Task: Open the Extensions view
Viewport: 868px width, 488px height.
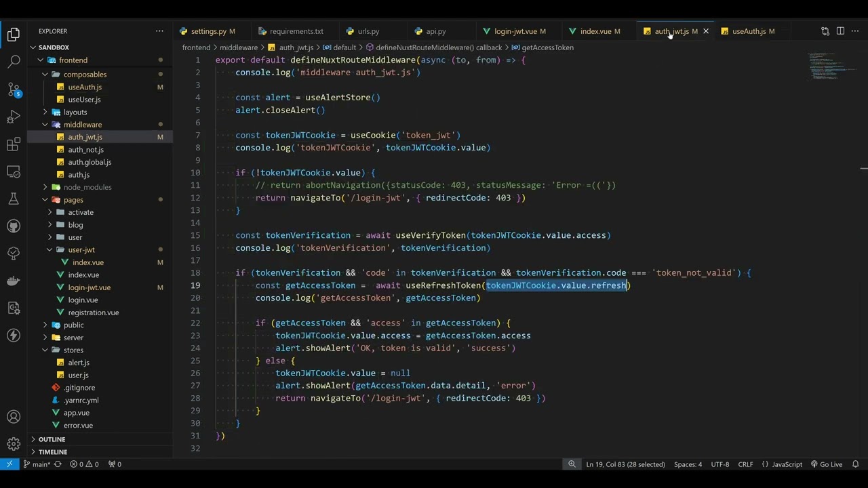Action: coord(14,144)
